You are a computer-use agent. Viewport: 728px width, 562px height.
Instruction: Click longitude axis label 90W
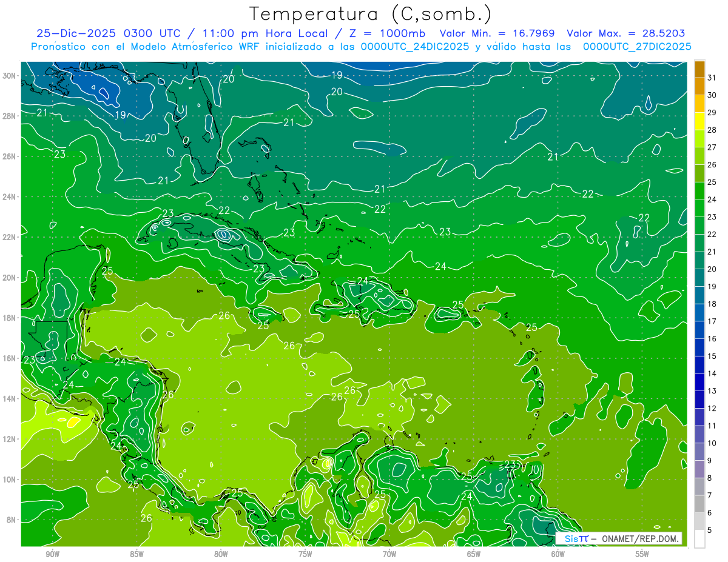[53, 554]
